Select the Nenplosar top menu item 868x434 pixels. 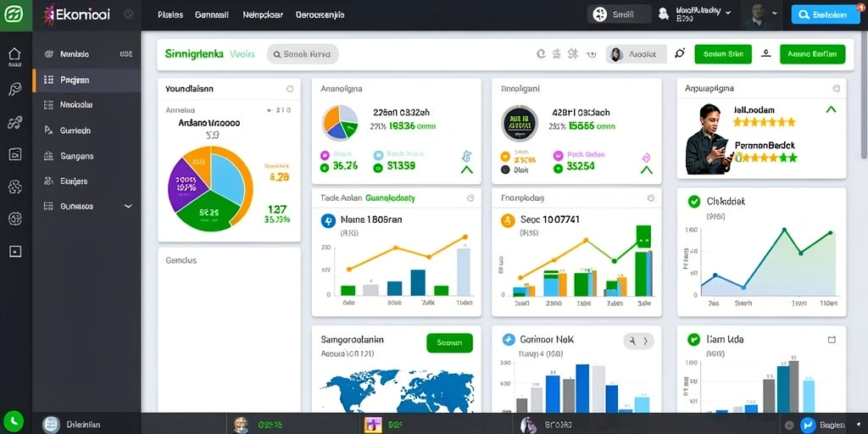(x=263, y=15)
